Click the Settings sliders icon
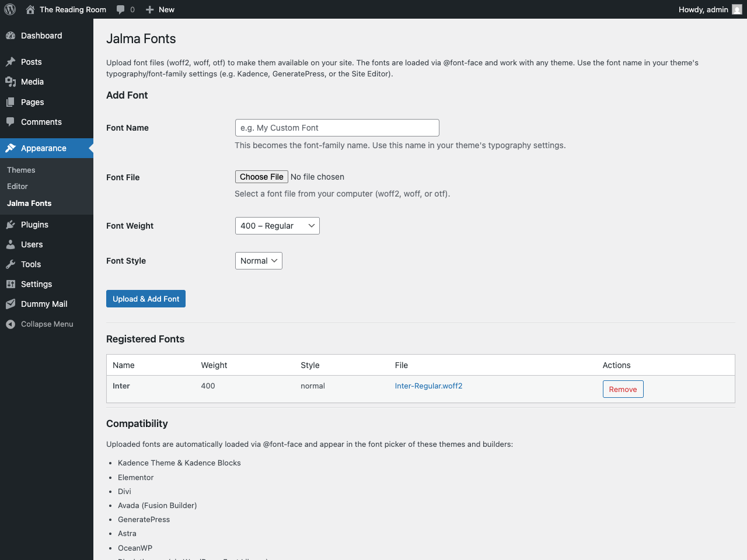This screenshot has width=747, height=560. tap(11, 284)
